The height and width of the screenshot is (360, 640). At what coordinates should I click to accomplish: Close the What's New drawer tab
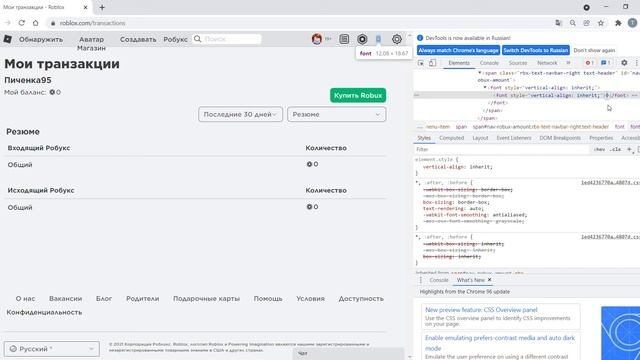[489, 280]
